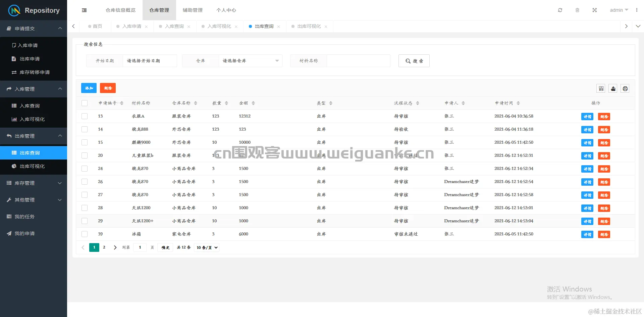The image size is (644, 317).
Task: Click the blue 添加 button
Action: coord(89,88)
